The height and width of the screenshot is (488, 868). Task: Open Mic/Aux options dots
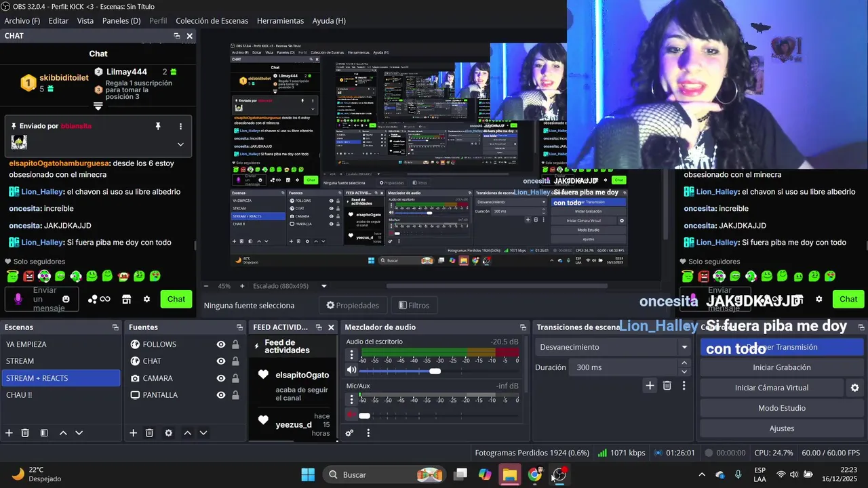[x=351, y=399]
